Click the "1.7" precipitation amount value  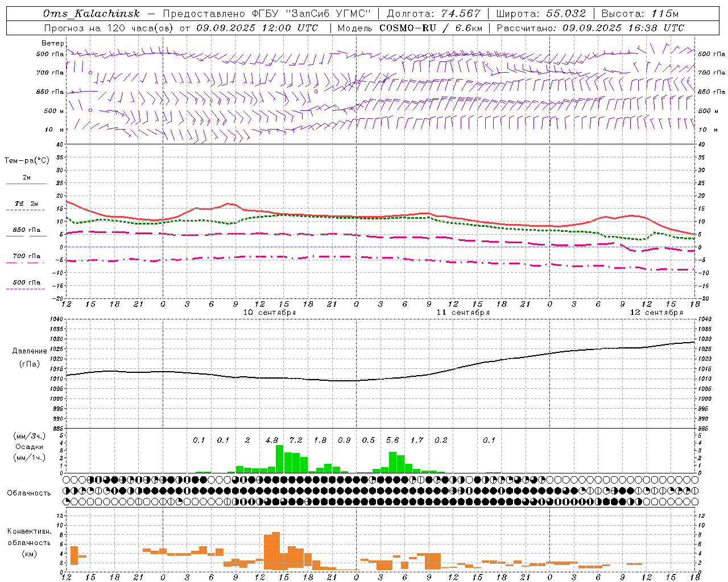[x=417, y=440]
